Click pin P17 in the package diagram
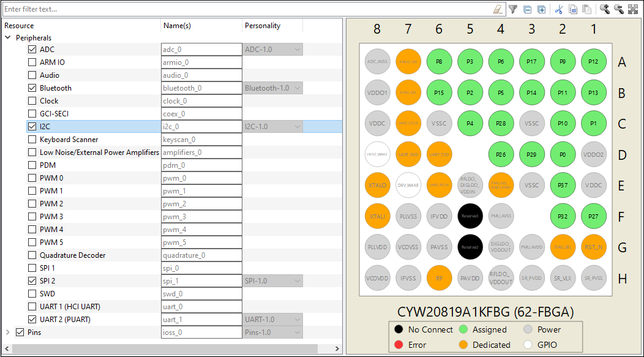The height and width of the screenshot is (357, 644). (532, 62)
